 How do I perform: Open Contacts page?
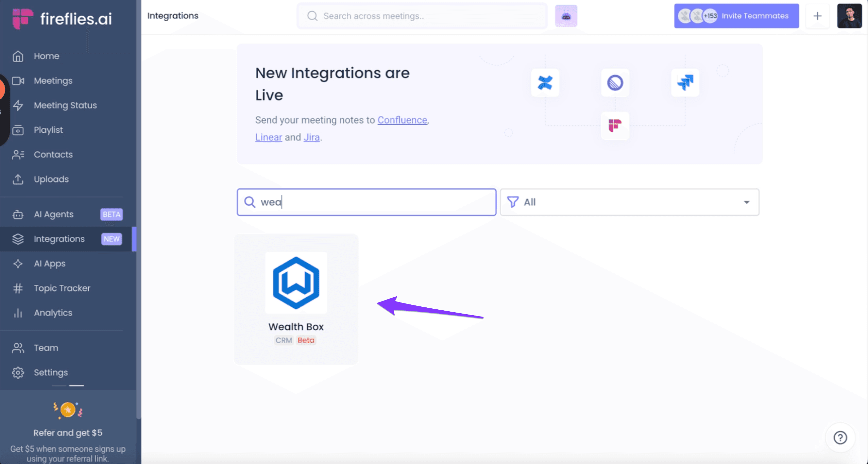53,154
